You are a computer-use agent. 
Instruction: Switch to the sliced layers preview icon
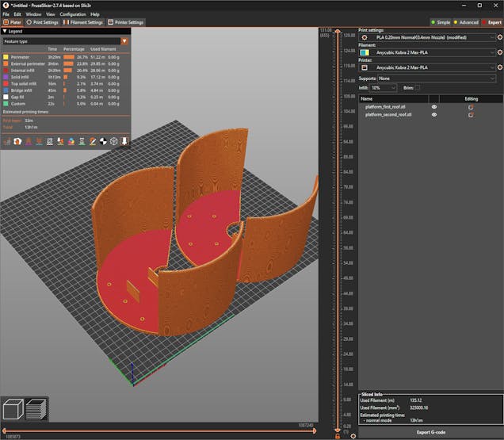(36, 409)
